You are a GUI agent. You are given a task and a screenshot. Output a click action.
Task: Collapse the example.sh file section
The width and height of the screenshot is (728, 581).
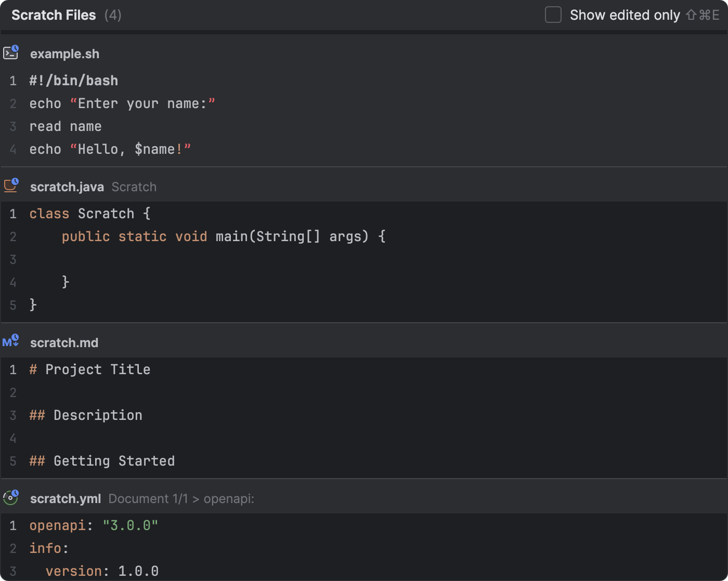coord(64,54)
